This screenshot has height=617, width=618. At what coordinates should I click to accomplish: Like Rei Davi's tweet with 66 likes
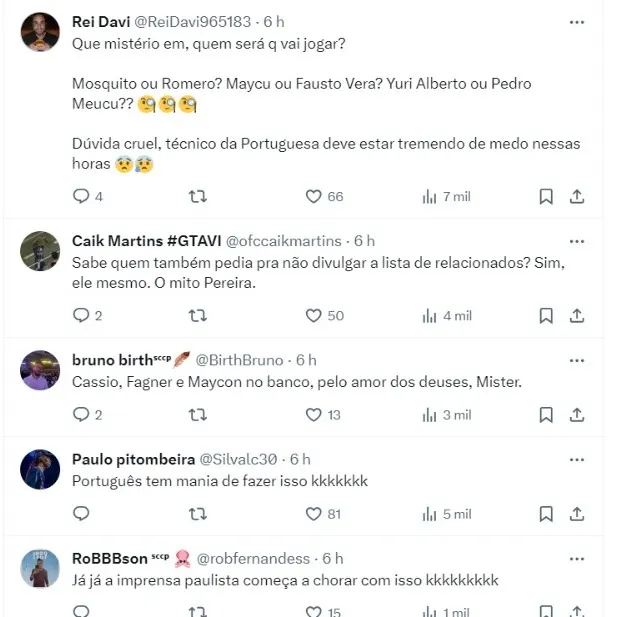pos(313,197)
